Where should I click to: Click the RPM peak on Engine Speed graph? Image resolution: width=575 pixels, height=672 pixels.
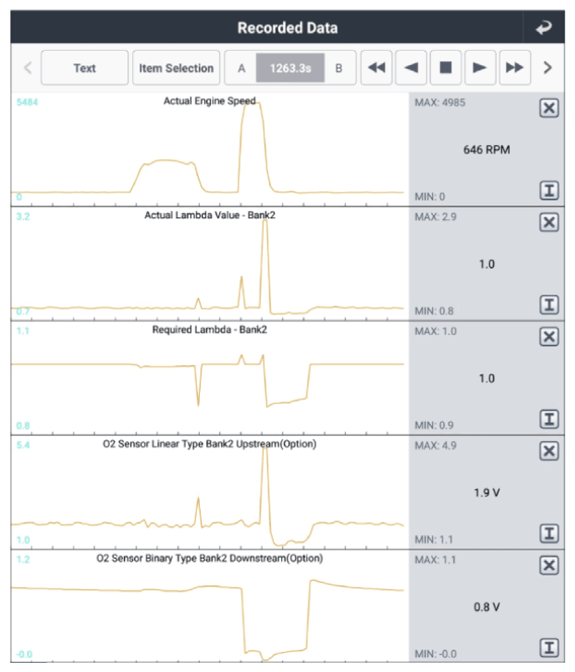(252, 104)
